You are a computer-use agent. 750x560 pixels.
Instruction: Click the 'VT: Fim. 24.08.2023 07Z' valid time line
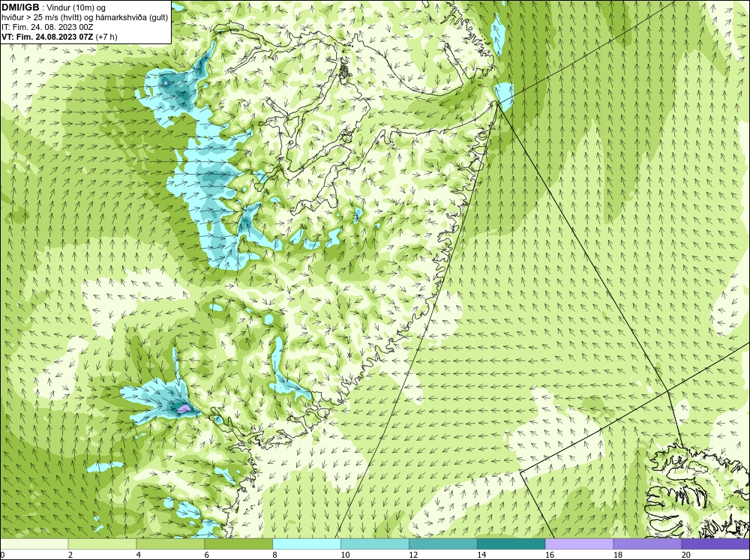click(x=48, y=37)
